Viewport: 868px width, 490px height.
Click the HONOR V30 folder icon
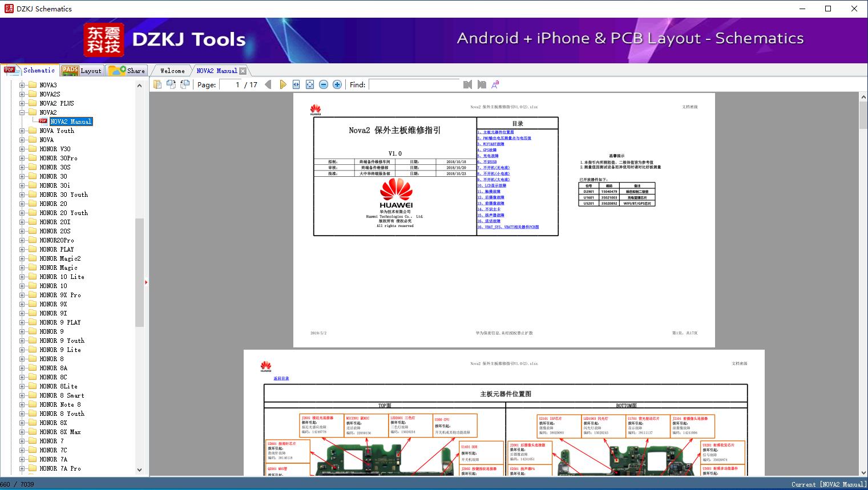(x=33, y=149)
